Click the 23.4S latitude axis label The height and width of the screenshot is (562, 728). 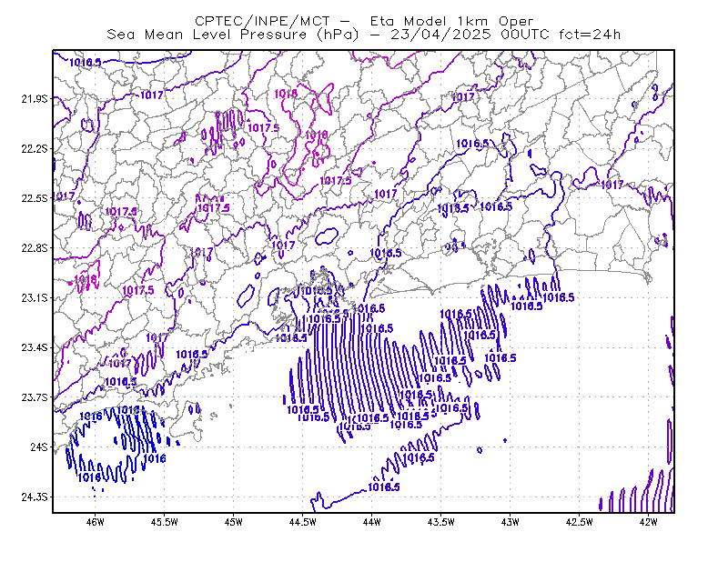point(35,347)
